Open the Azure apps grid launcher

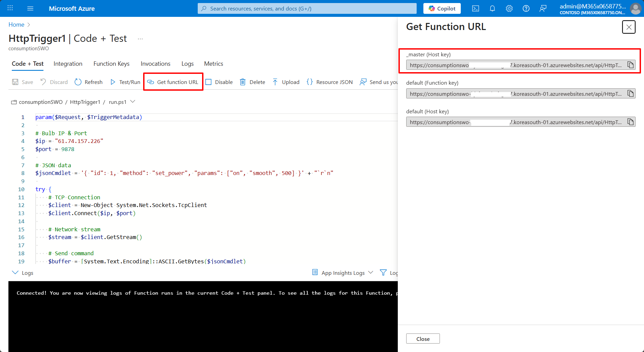click(10, 8)
